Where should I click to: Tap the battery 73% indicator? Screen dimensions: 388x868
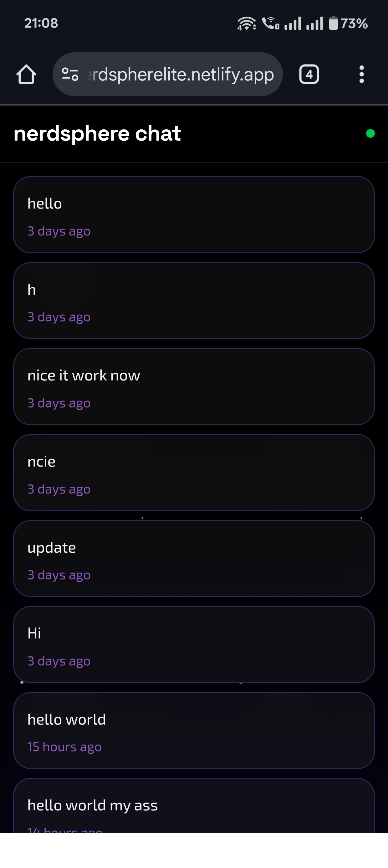coord(348,23)
